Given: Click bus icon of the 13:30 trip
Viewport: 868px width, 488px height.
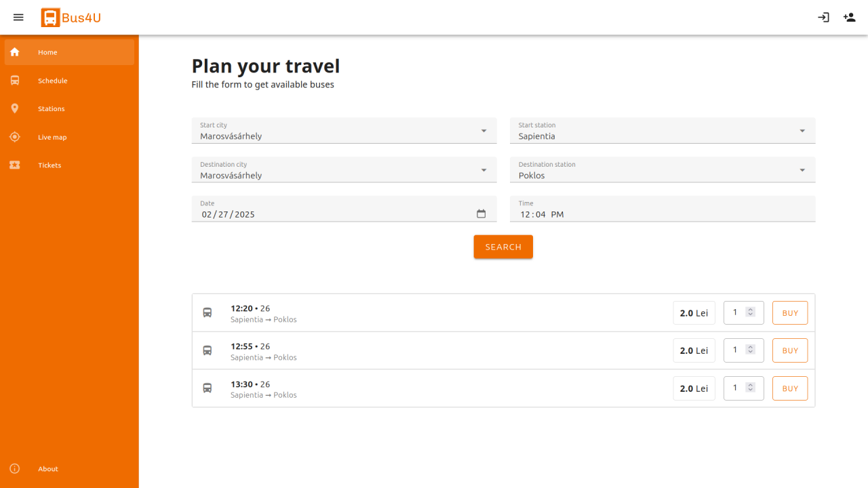Looking at the screenshot, I should pos(208,388).
